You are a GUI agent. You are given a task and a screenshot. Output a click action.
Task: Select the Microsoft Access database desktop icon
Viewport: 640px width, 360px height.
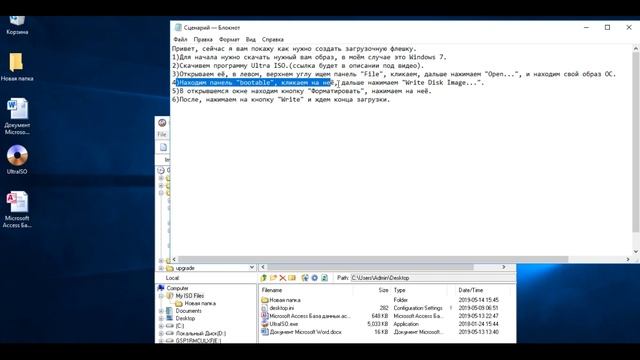(x=17, y=210)
